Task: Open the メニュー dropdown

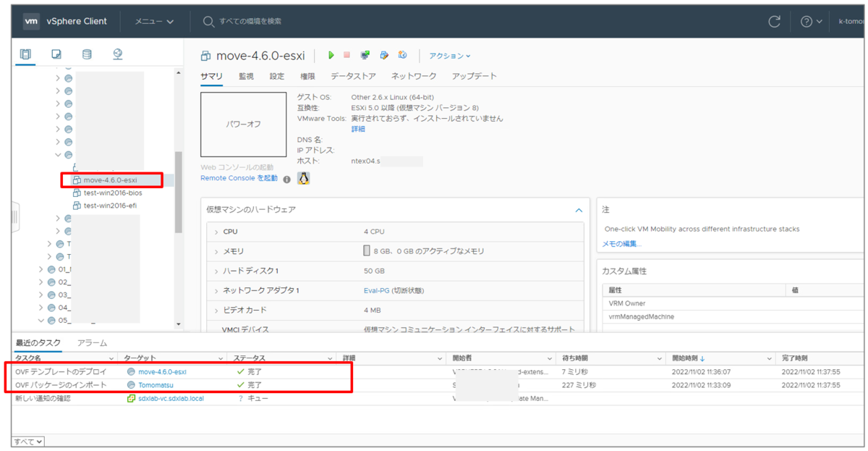Action: point(154,22)
